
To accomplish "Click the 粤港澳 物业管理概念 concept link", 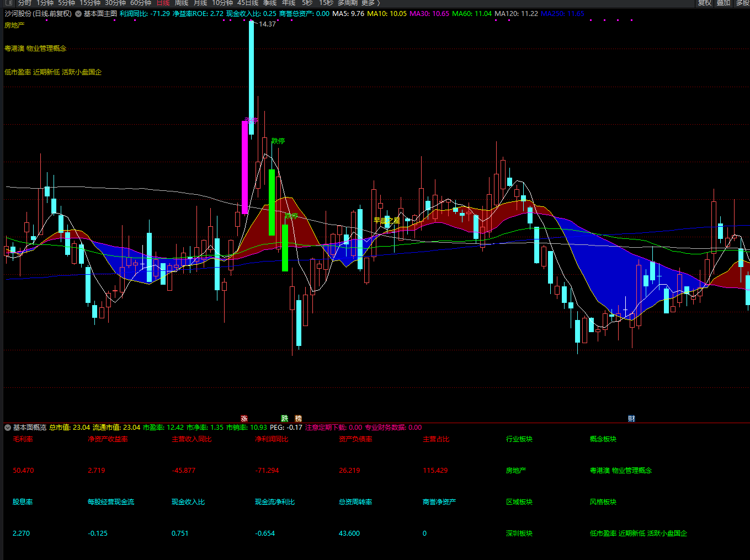I will (621, 471).
